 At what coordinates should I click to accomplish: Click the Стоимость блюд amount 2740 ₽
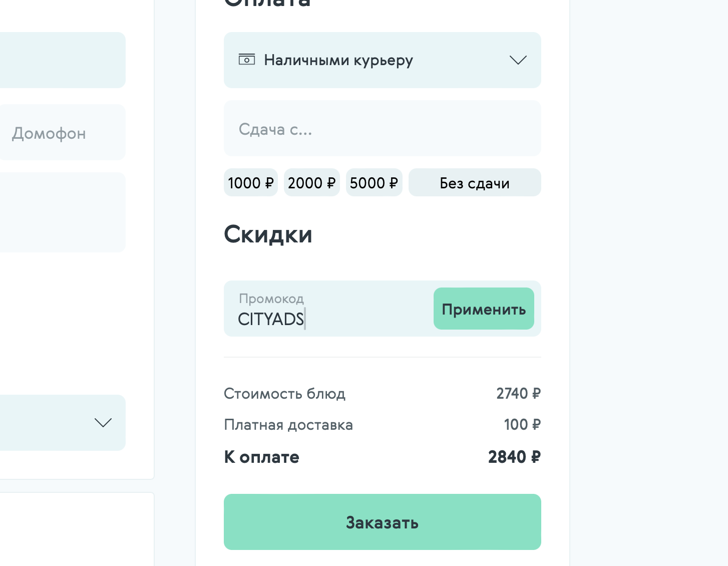click(x=518, y=394)
